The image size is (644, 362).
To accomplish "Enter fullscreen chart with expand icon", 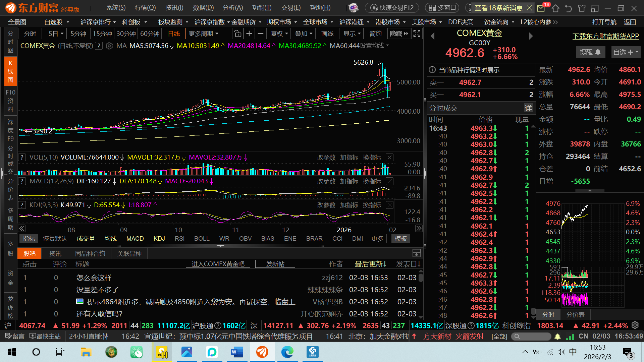I will tap(417, 34).
